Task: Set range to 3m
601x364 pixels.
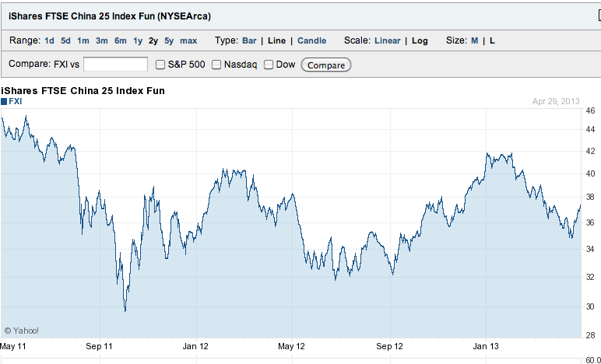Action: tap(101, 40)
